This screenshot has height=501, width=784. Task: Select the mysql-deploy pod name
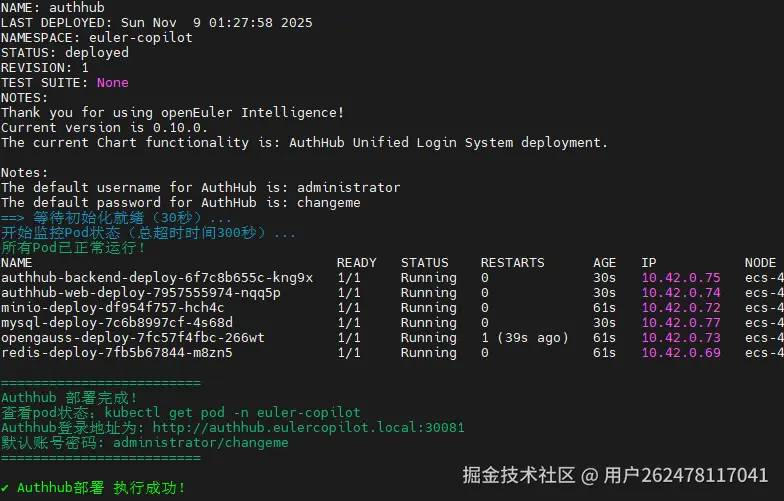pos(117,323)
